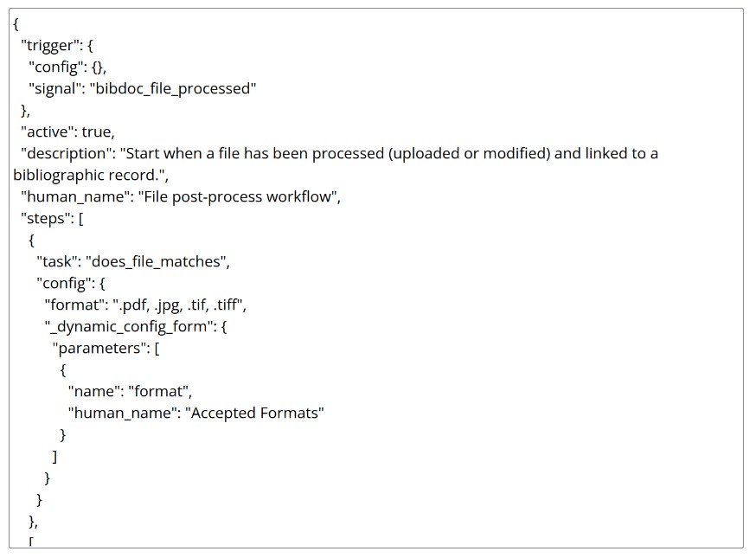Click the "_dynamic_config_form" key

pyautogui.click(x=129, y=326)
